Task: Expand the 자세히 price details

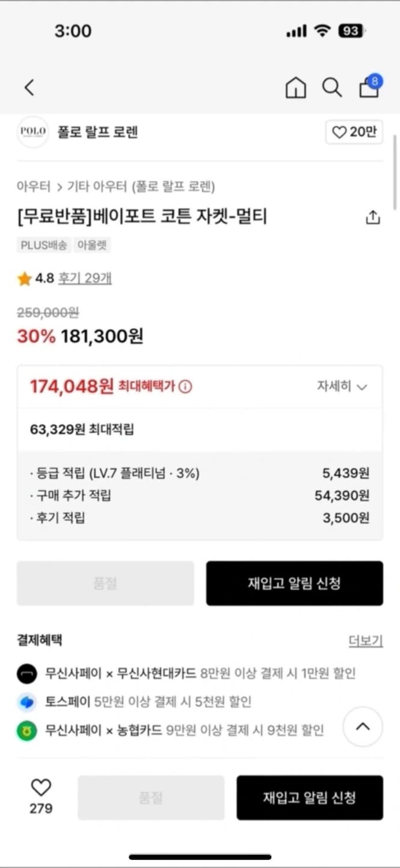Action: click(x=342, y=387)
